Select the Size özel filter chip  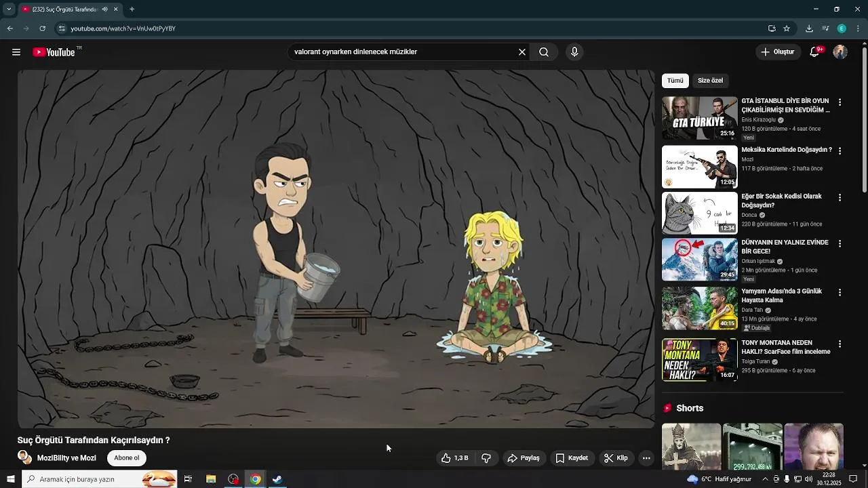(710, 81)
